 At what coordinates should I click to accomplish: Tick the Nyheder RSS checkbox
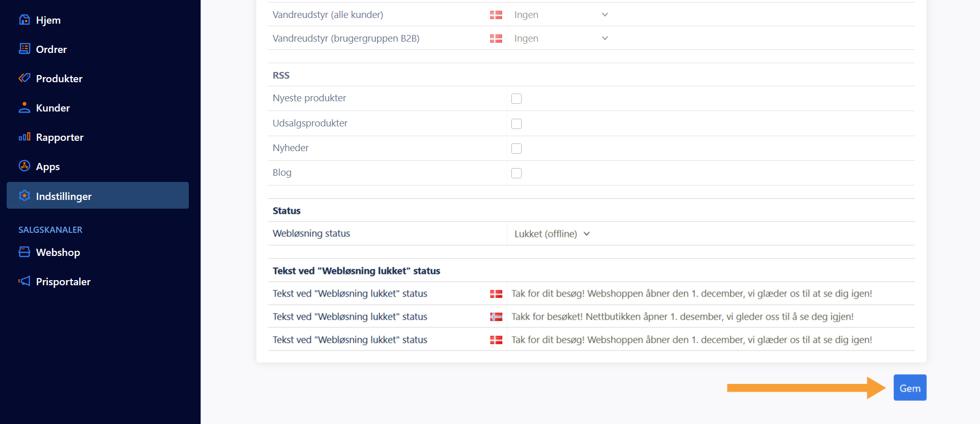[516, 149]
